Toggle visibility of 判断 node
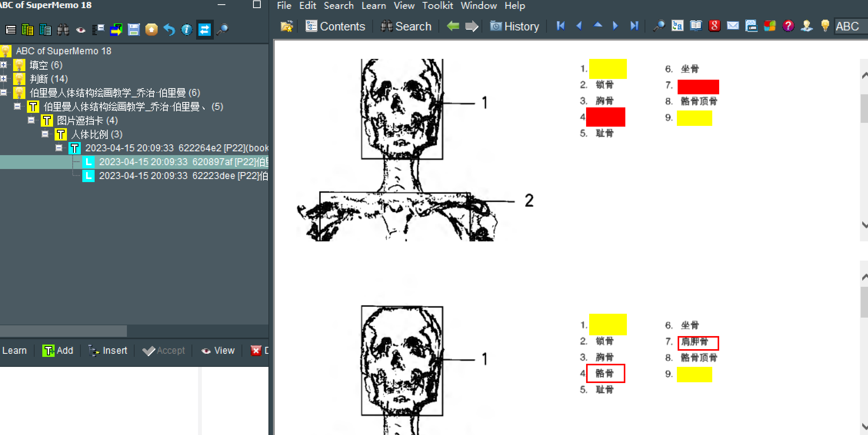The image size is (868, 435). coord(5,79)
